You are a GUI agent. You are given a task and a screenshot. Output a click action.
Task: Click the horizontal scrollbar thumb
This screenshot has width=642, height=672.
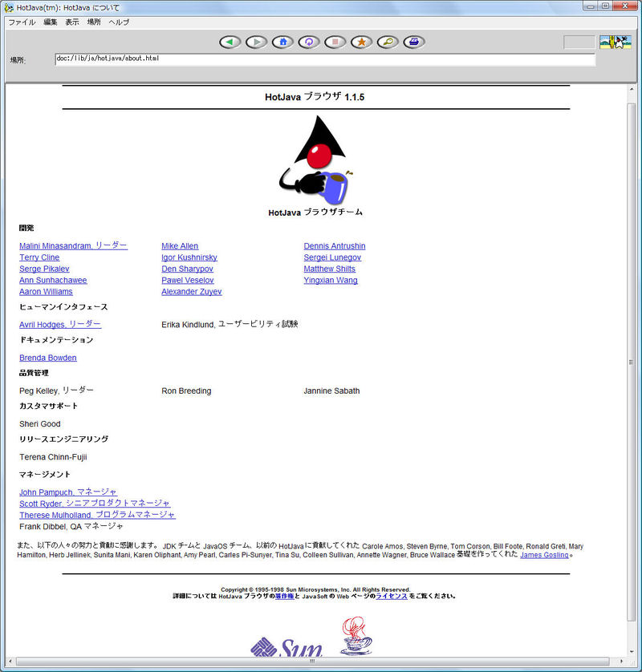[312, 662]
